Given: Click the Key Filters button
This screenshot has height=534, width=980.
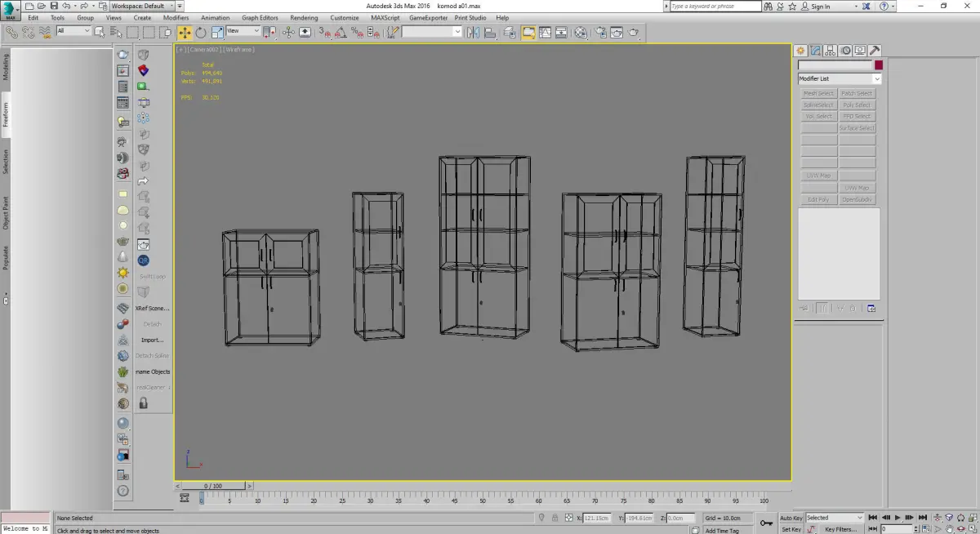Looking at the screenshot, I should click(840, 529).
